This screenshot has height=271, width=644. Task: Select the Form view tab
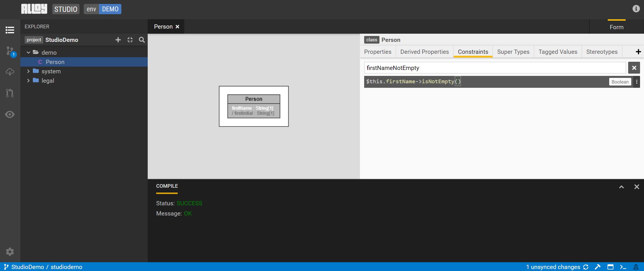tap(617, 27)
